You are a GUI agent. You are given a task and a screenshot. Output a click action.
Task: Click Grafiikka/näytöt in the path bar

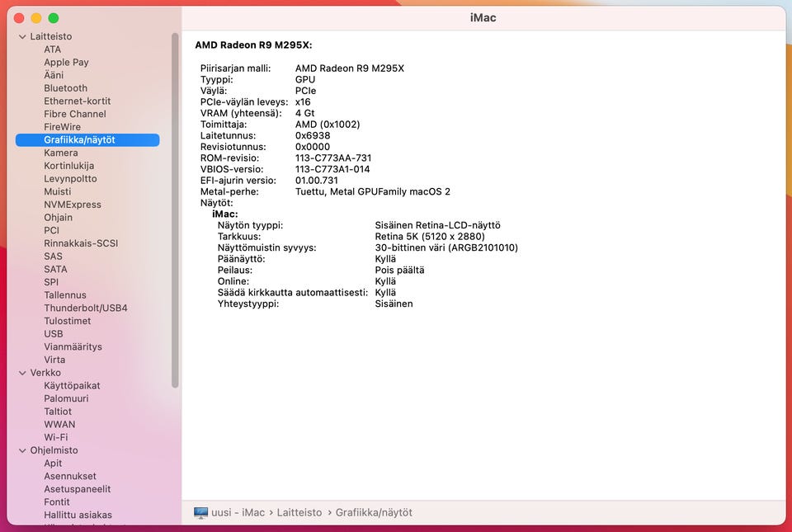click(374, 513)
